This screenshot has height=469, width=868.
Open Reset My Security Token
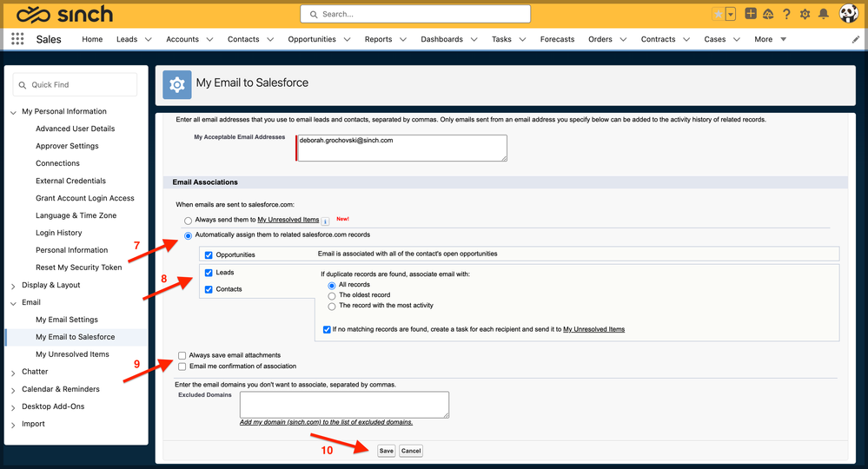pos(78,268)
